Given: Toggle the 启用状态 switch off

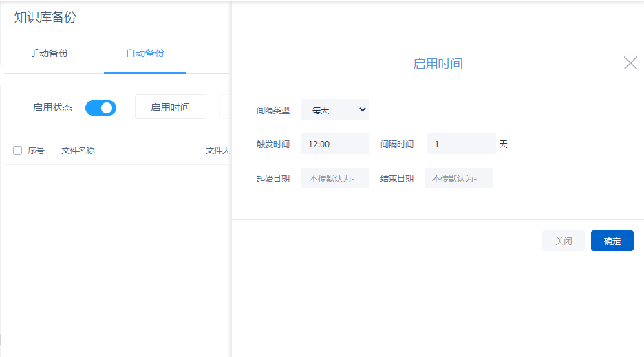Looking at the screenshot, I should tap(100, 108).
